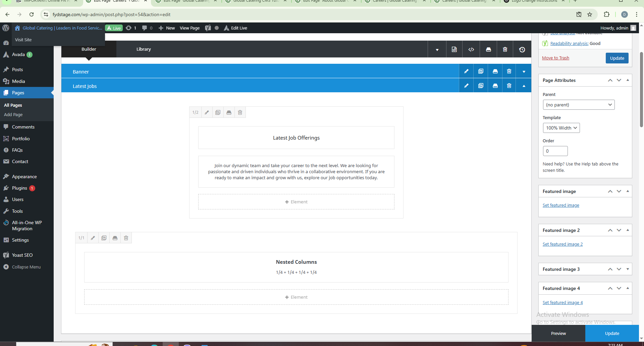Open Appearance in the admin sidebar
The height and width of the screenshot is (346, 644).
pos(24,177)
